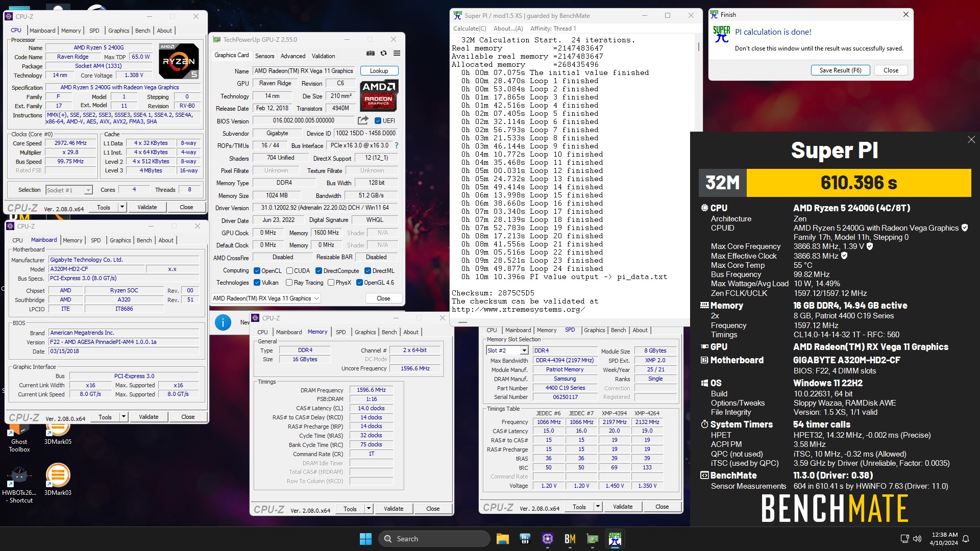Close the BenchMate Super PI result panel
The width and height of the screenshot is (980, 551).
971,140
